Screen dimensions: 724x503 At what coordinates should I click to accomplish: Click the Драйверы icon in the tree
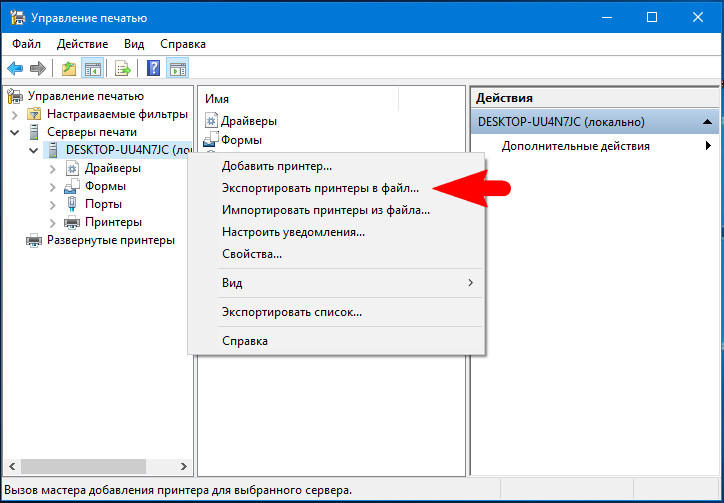coord(72,169)
